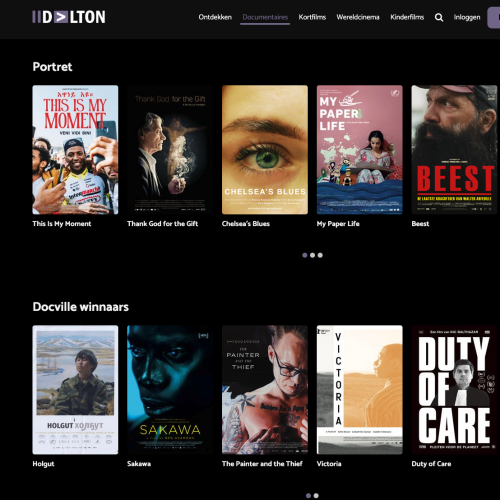Screen dimensions: 500x500
Task: Click title text 'This Is My Moment'
Action: pyautogui.click(x=62, y=224)
